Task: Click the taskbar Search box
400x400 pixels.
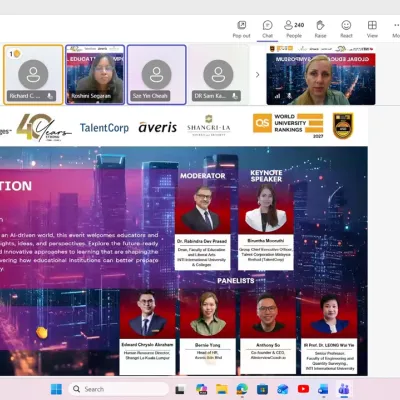Action: [x=118, y=389]
